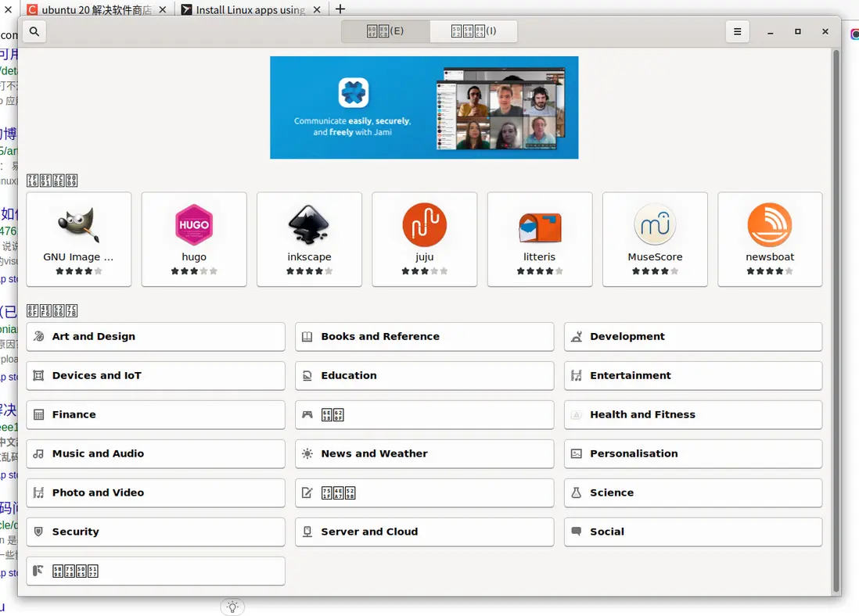The width and height of the screenshot is (859, 616).
Task: Open the hamburger menu button
Action: [x=738, y=32]
